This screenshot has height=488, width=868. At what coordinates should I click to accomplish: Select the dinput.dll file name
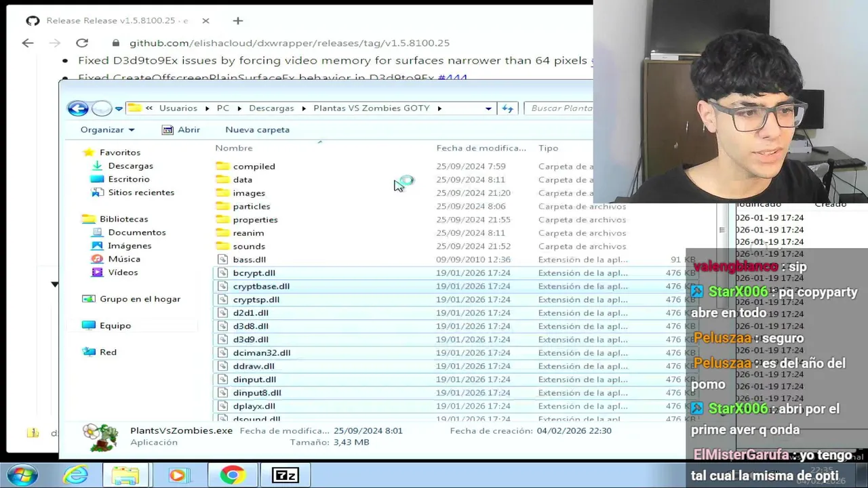pyautogui.click(x=254, y=380)
